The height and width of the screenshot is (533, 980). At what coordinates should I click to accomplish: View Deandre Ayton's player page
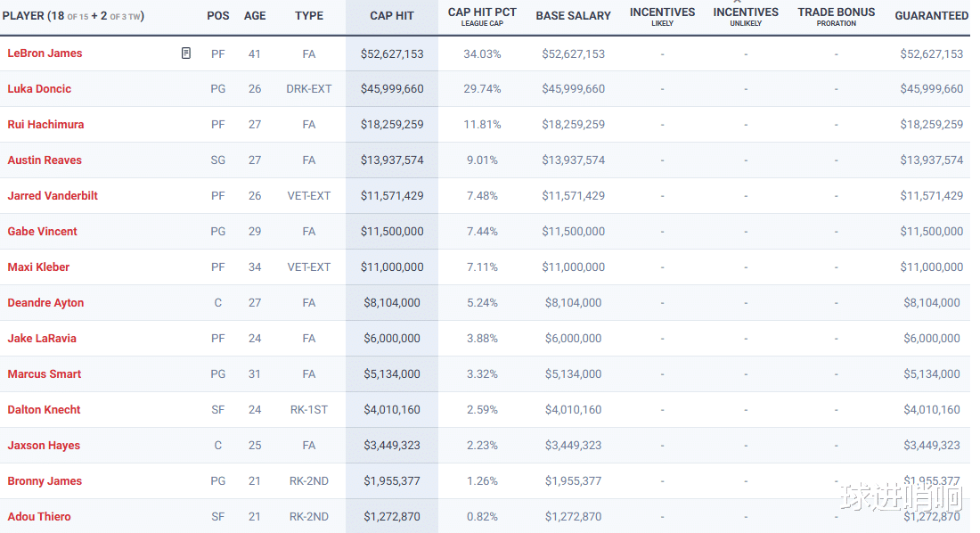(x=45, y=303)
